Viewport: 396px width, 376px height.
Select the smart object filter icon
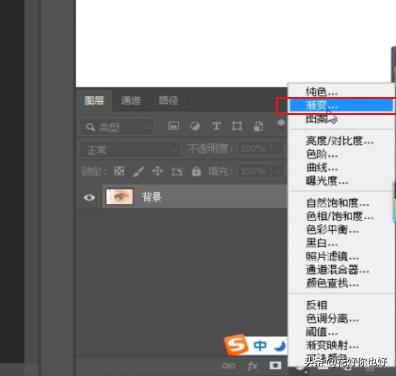point(258,126)
